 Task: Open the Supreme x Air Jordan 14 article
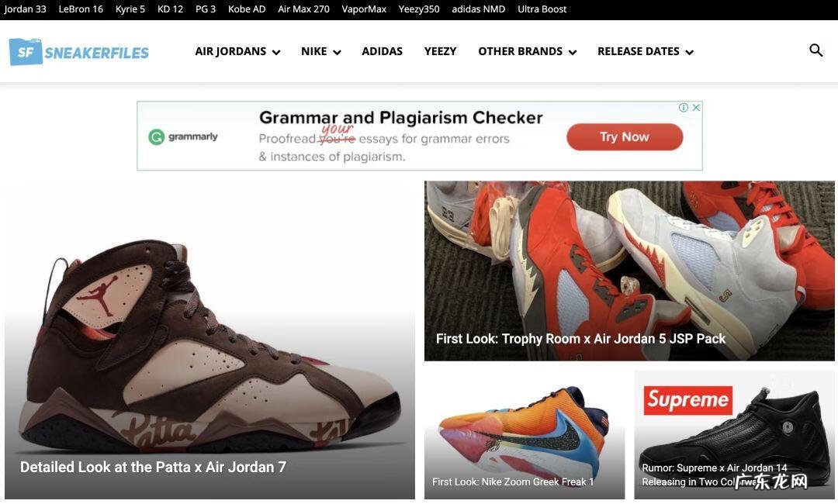pos(714,475)
